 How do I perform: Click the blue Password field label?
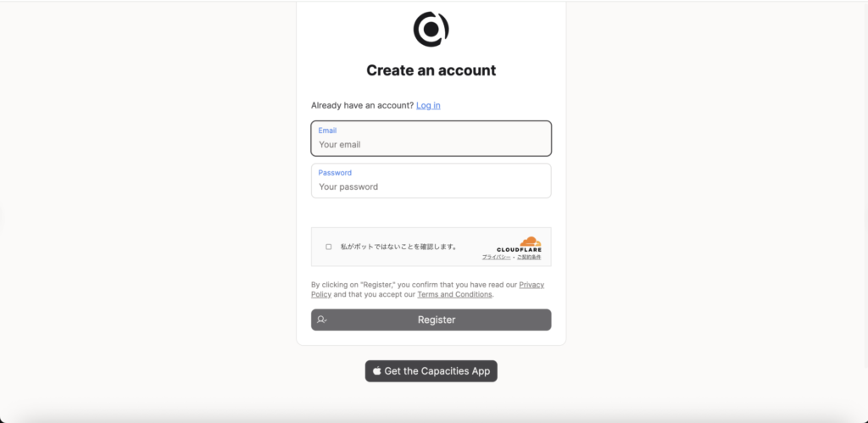click(335, 173)
